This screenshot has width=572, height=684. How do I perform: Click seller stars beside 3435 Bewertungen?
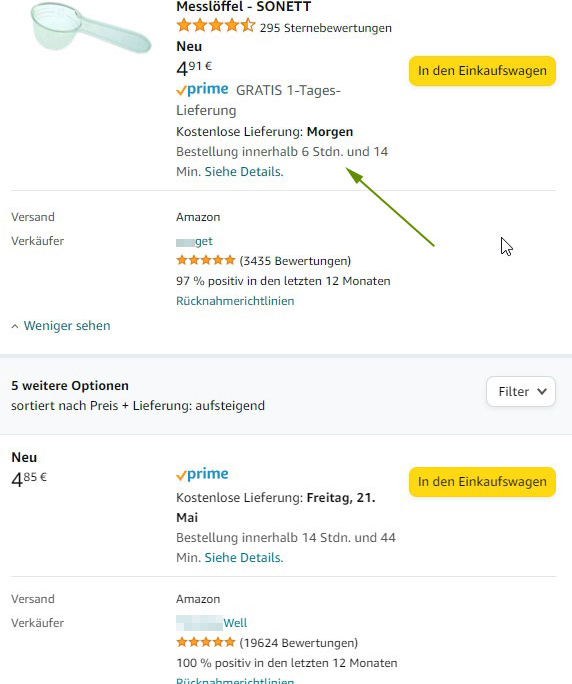(x=206, y=260)
